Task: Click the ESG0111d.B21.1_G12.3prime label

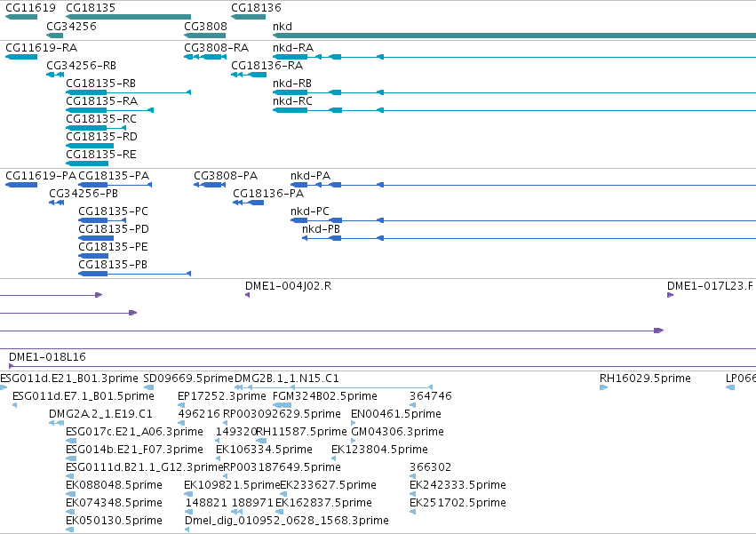Action: [x=144, y=467]
